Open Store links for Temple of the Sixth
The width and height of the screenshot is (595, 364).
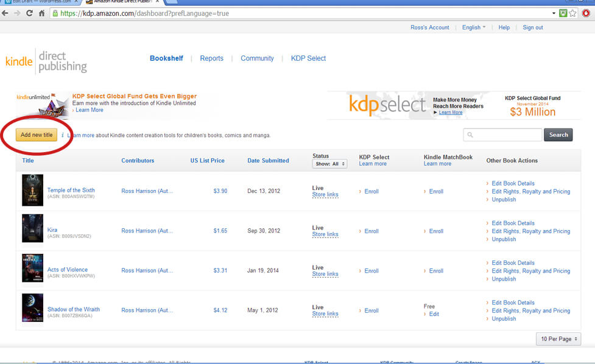(325, 195)
